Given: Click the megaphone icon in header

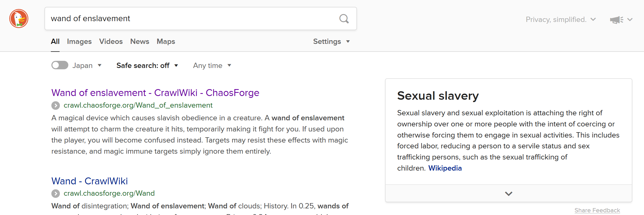Looking at the screenshot, I should click(x=616, y=20).
